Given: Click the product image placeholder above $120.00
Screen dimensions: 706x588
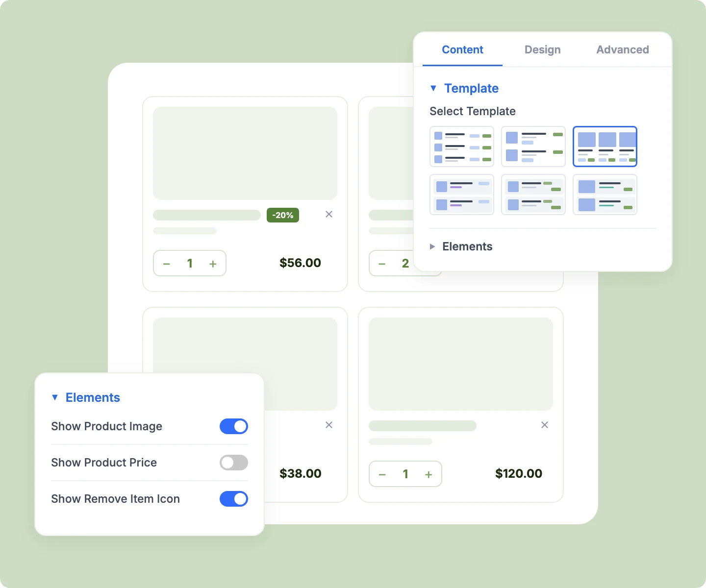Looking at the screenshot, I should coord(461,364).
